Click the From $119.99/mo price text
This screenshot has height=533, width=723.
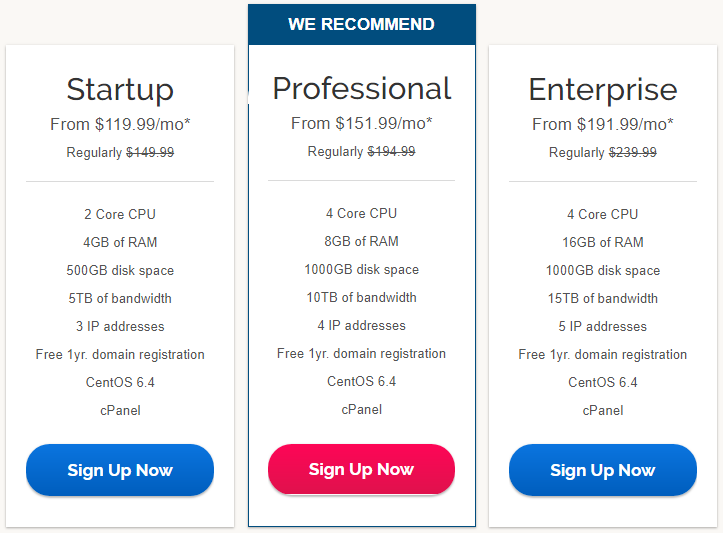tap(120, 124)
